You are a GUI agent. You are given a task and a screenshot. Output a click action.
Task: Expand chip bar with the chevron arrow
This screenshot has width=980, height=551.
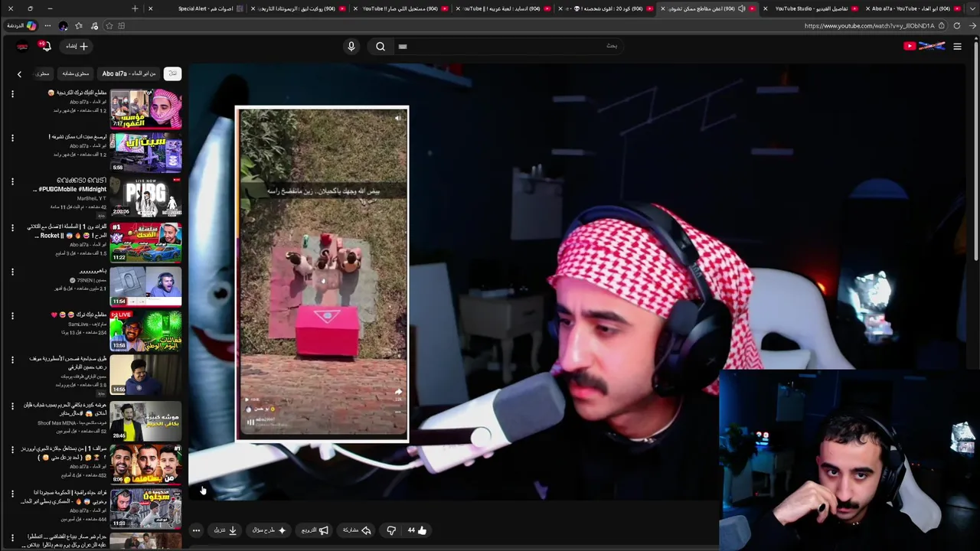[19, 74]
